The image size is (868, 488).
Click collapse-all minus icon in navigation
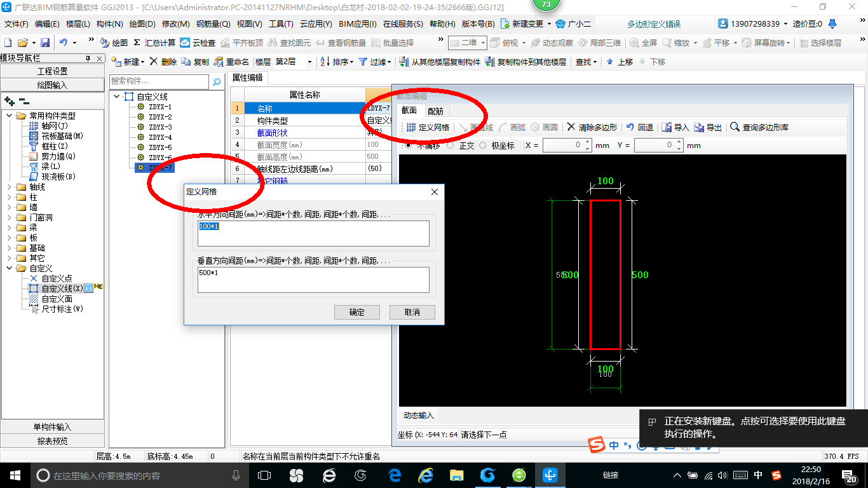click(24, 100)
